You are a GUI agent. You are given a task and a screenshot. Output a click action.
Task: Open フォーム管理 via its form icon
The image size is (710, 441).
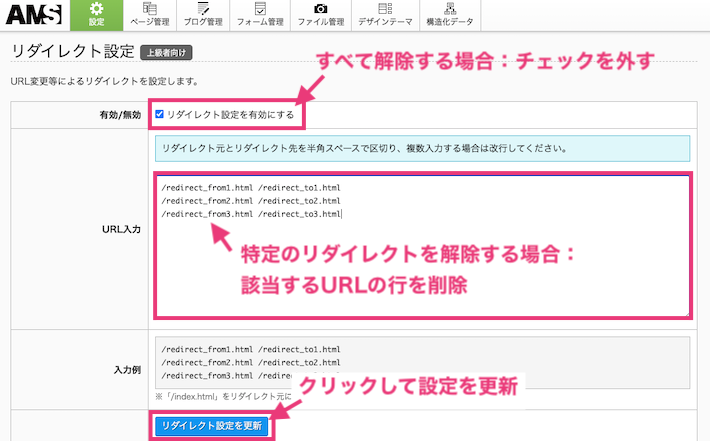click(x=261, y=9)
